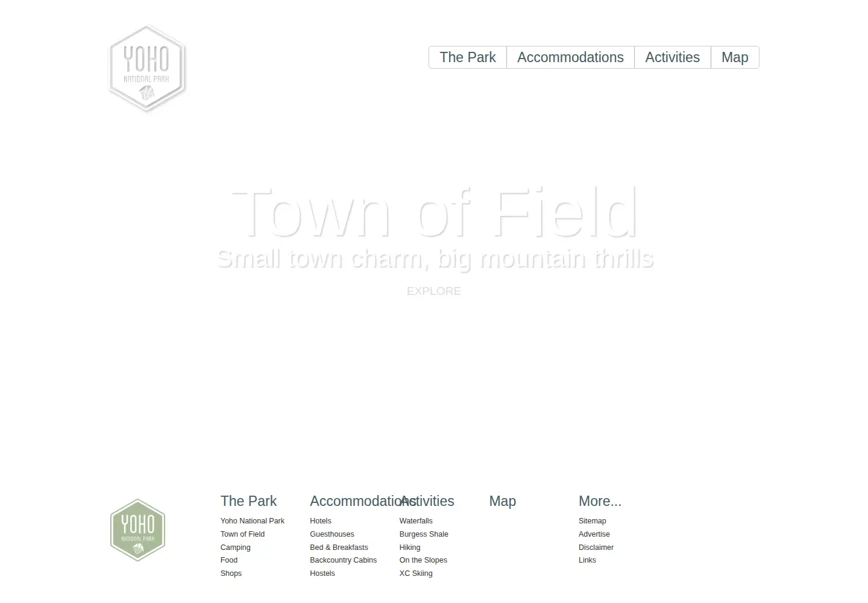Open Map in the top navigation
This screenshot has width=868, height=603.
735,57
